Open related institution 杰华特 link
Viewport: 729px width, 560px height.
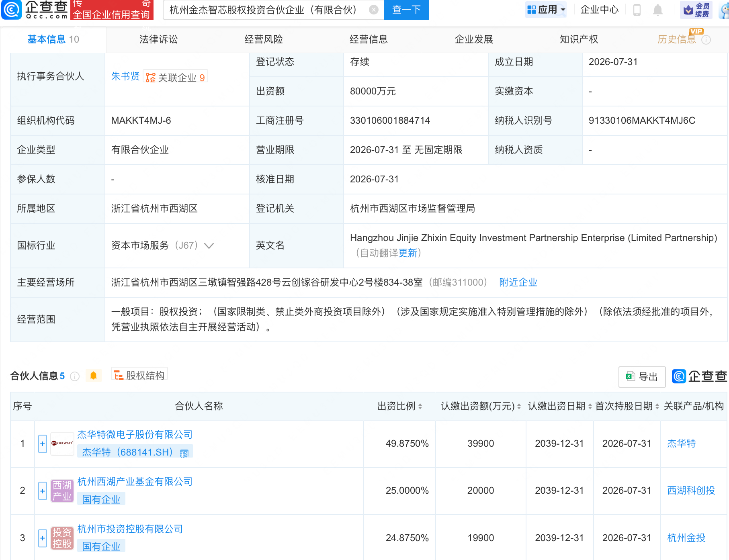tap(682, 444)
